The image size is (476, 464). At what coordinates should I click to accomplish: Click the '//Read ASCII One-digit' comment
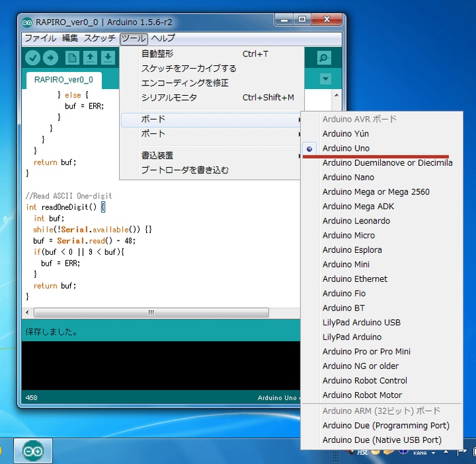[x=69, y=196]
